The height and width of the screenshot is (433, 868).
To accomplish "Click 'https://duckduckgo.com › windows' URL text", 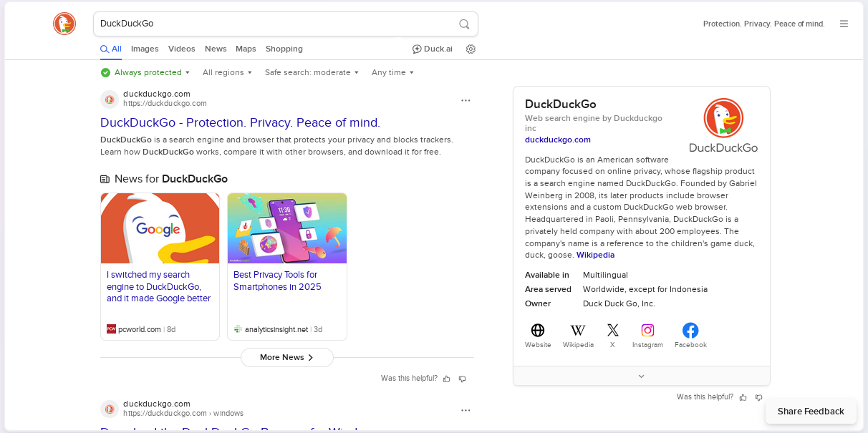I will pyautogui.click(x=183, y=413).
